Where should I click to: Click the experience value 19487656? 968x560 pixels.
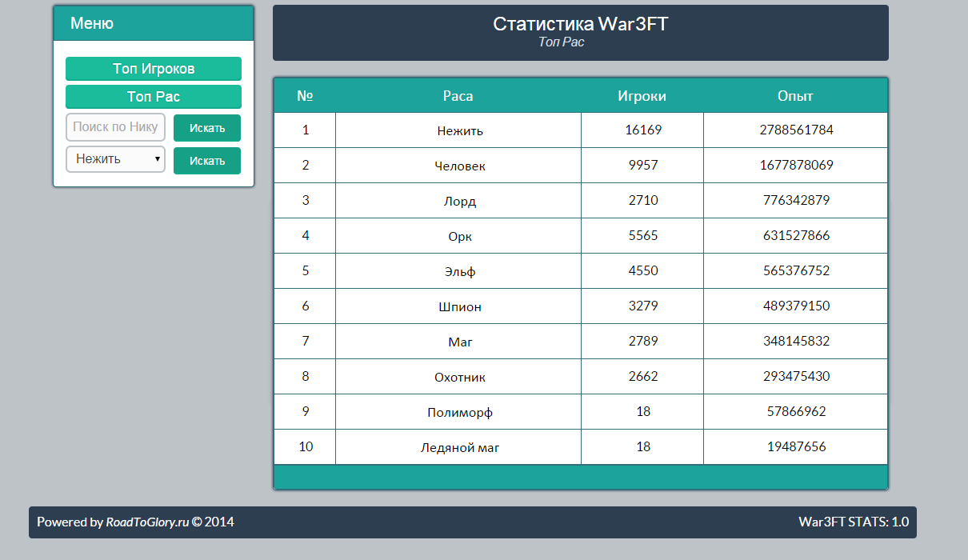[796, 446]
